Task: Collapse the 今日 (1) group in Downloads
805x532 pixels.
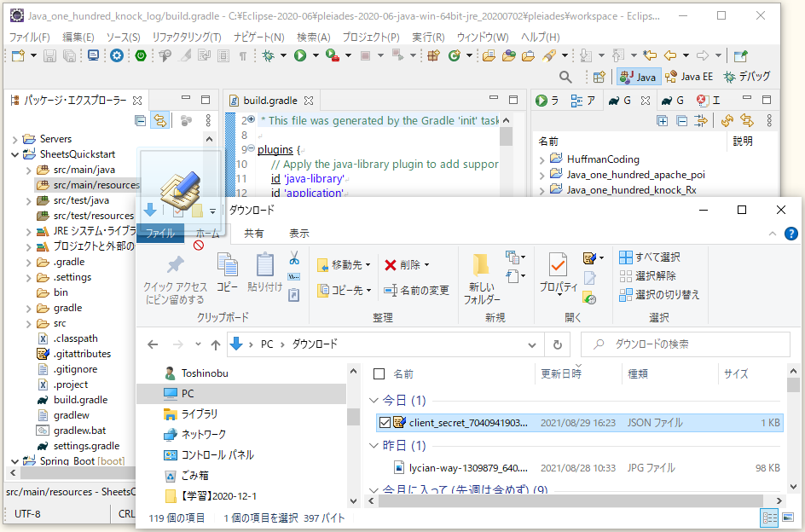Action: click(373, 399)
